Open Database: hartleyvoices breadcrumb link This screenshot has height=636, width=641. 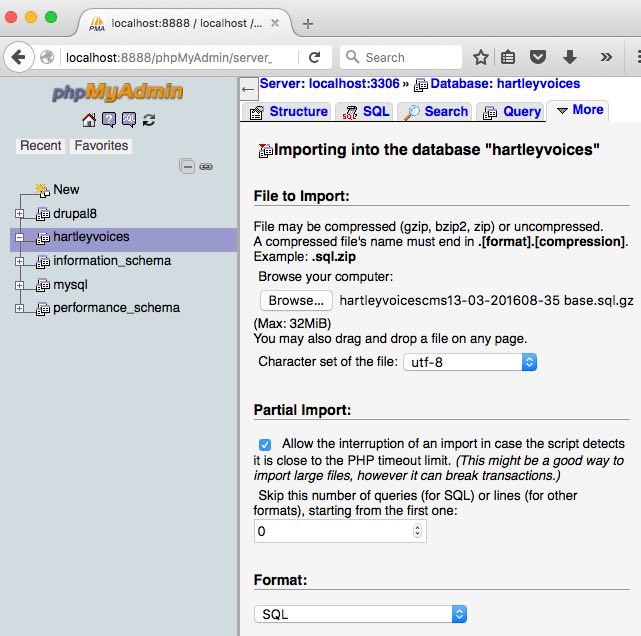(505, 84)
